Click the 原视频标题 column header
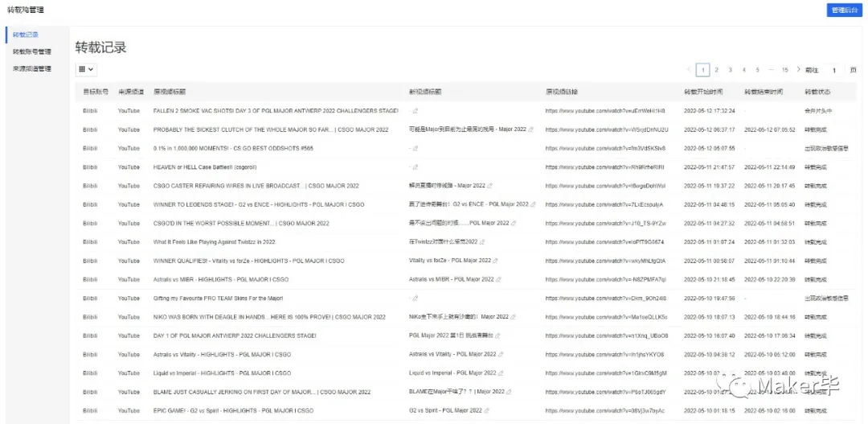868x424 pixels. 170,92
